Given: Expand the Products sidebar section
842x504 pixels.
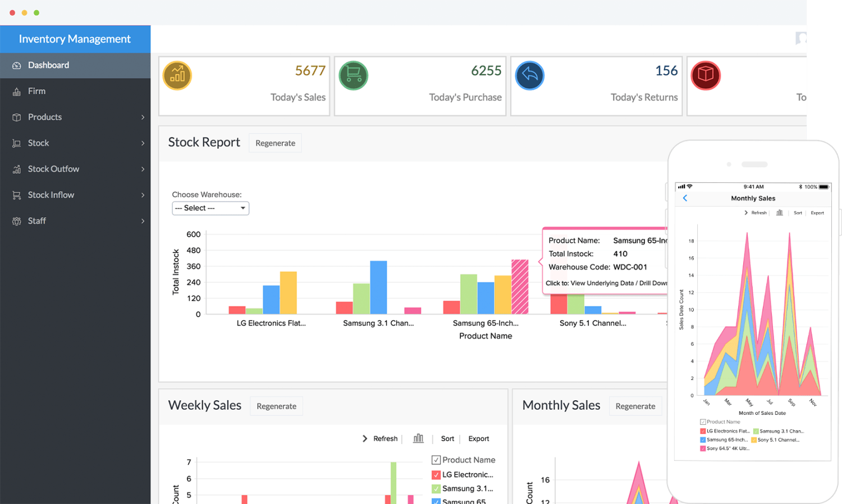Looking at the screenshot, I should point(76,117).
